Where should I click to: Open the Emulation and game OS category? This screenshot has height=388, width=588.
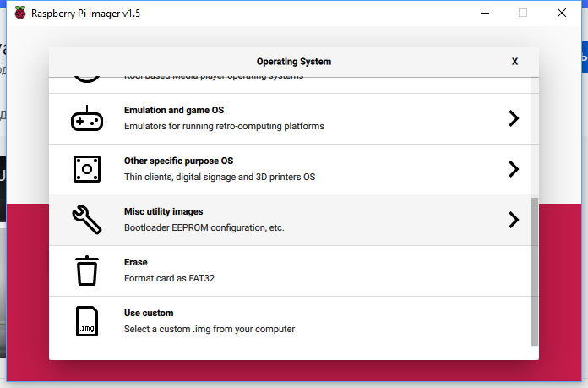290,118
